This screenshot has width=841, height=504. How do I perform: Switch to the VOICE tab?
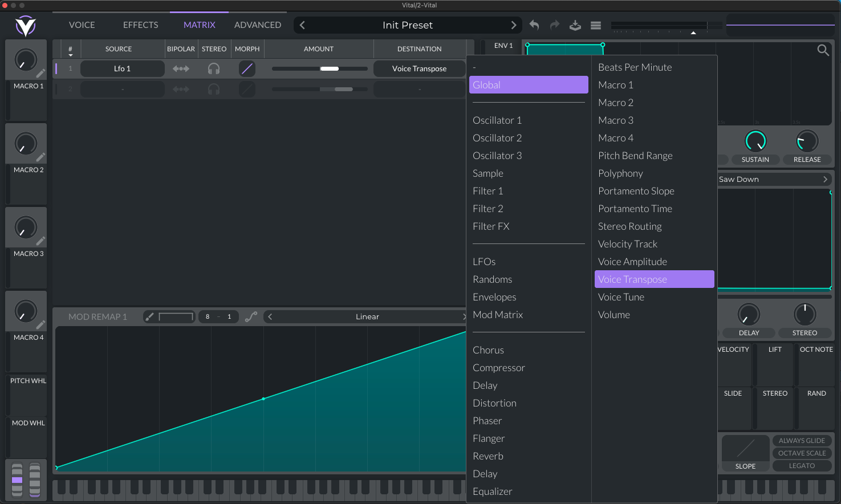82,25
